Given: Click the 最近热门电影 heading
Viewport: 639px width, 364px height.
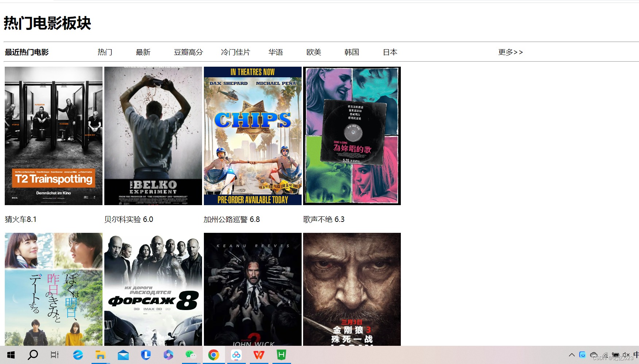Looking at the screenshot, I should (27, 52).
